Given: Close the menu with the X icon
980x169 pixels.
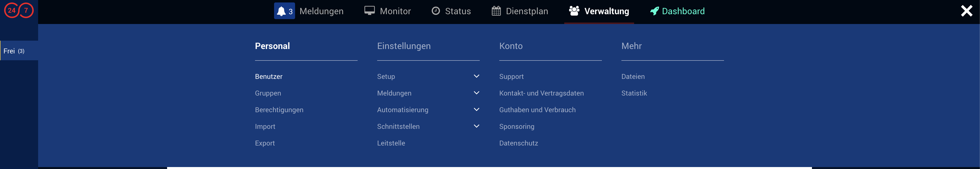Looking at the screenshot, I should point(966,11).
